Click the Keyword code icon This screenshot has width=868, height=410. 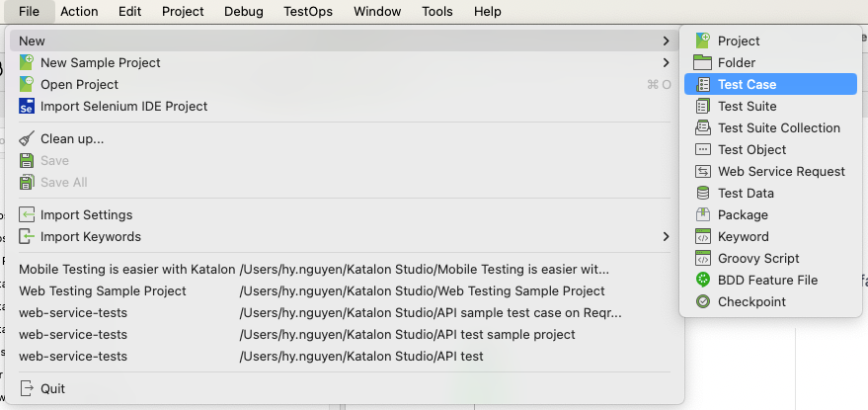coord(703,236)
